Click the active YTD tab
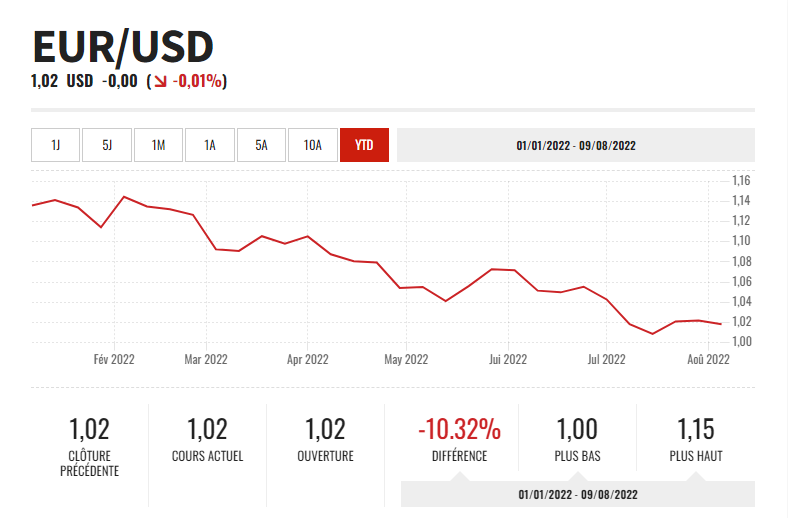 coord(364,145)
